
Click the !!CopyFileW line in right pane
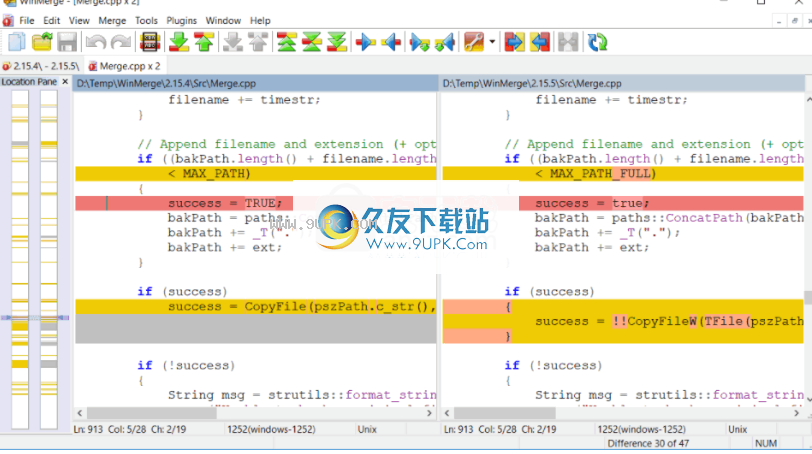tap(623, 321)
